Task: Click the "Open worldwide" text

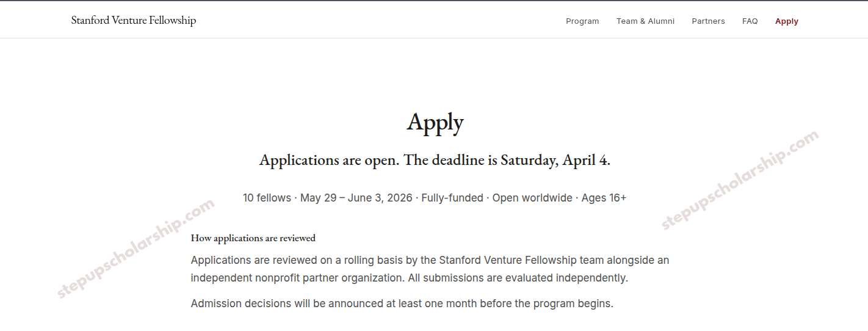Action: pos(532,198)
